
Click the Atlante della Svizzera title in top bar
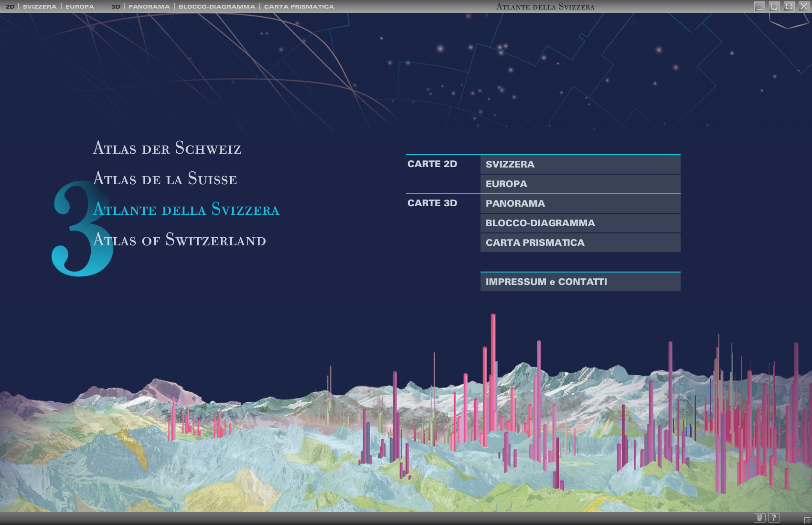click(x=545, y=7)
